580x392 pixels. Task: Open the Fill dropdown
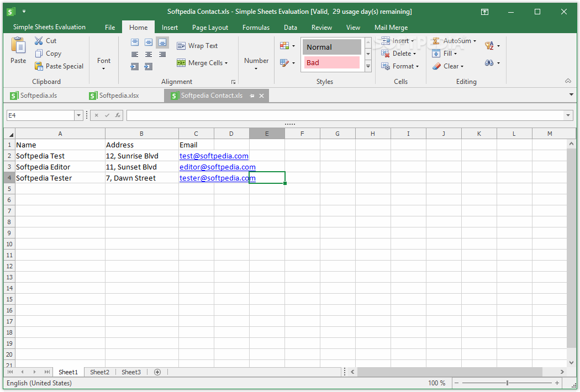pyautogui.click(x=445, y=54)
